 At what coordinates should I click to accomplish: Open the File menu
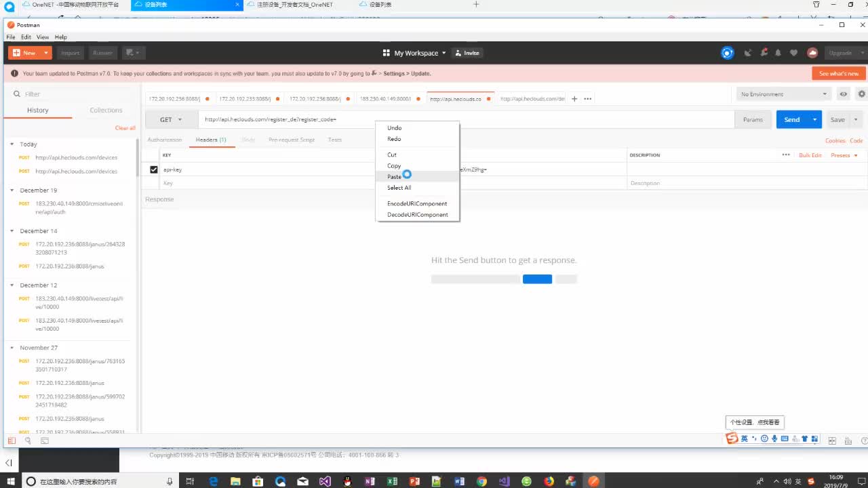pos(11,37)
